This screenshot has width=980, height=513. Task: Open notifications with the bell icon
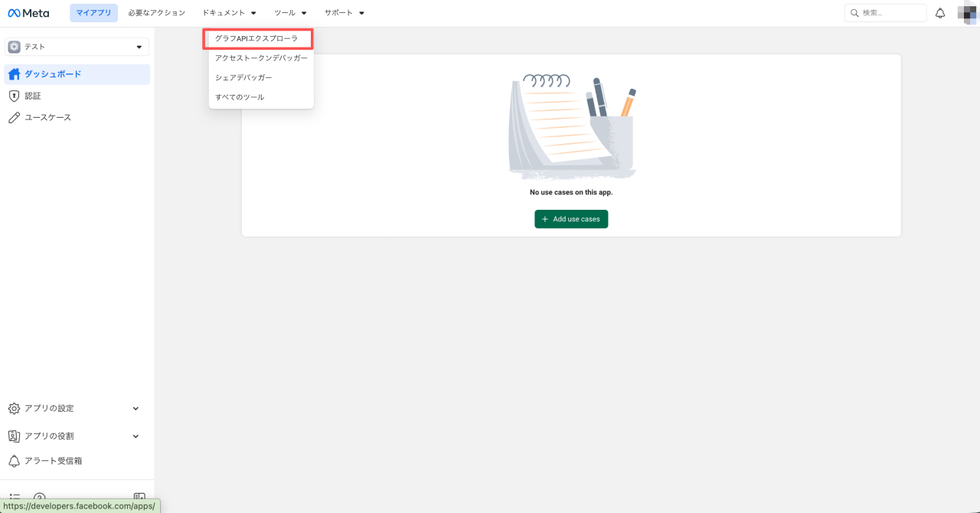(x=940, y=13)
